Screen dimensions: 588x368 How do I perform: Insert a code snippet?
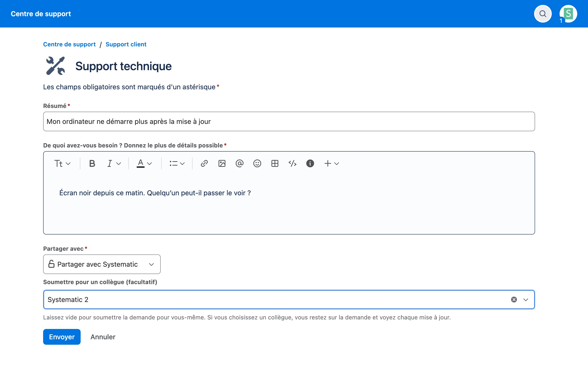[x=293, y=163]
